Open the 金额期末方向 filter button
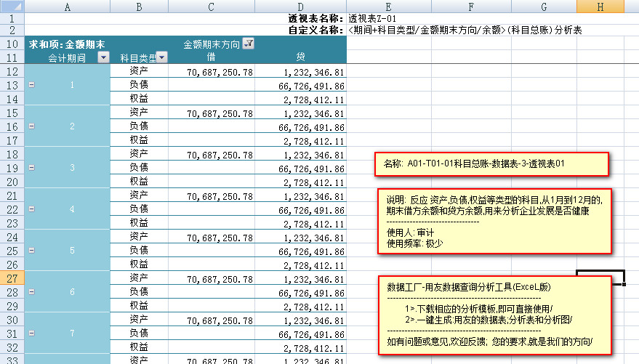Screen dimensions: 639x364 tap(249, 44)
